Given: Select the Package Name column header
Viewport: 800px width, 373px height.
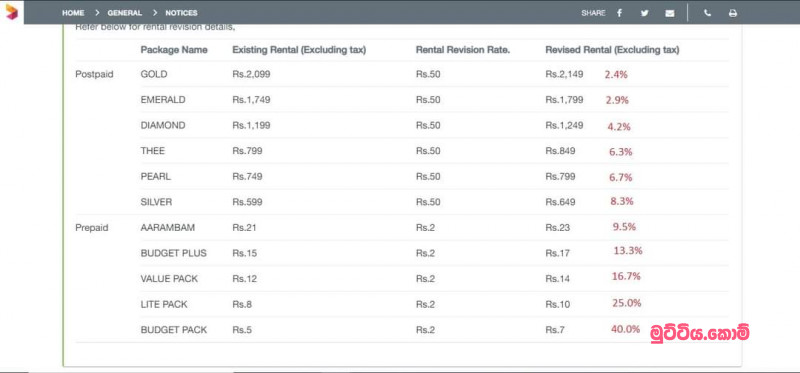Looking at the screenshot, I should [x=174, y=50].
